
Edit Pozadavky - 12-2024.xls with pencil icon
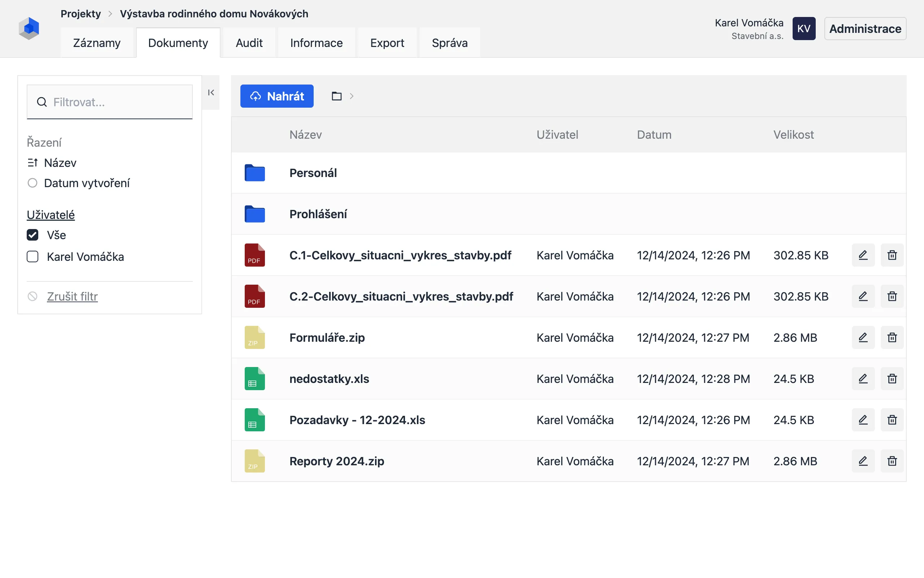click(x=863, y=420)
